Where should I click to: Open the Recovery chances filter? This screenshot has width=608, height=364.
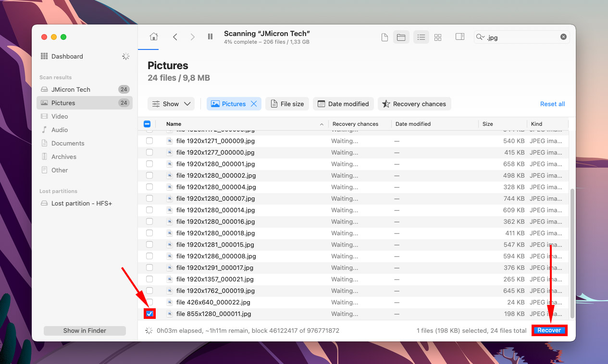414,104
